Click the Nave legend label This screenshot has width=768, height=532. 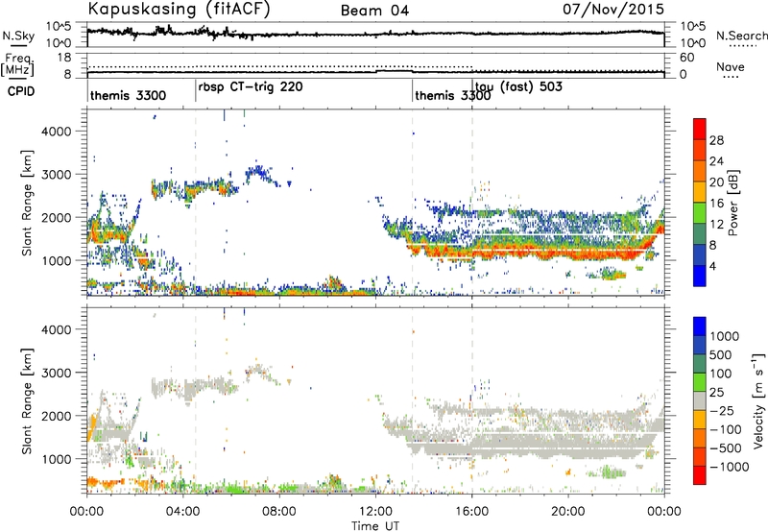731,66
